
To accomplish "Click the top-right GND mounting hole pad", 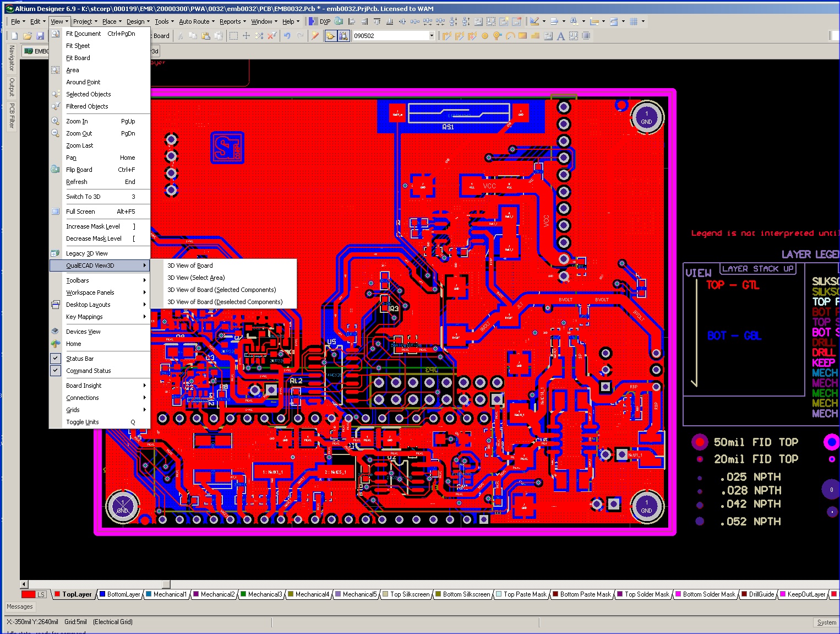I will coord(646,117).
